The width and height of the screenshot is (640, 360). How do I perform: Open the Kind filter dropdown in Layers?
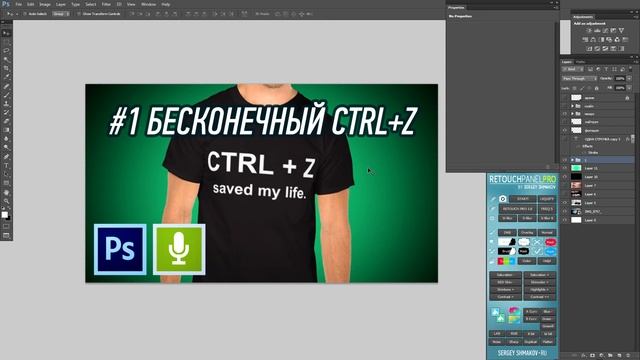tap(573, 69)
